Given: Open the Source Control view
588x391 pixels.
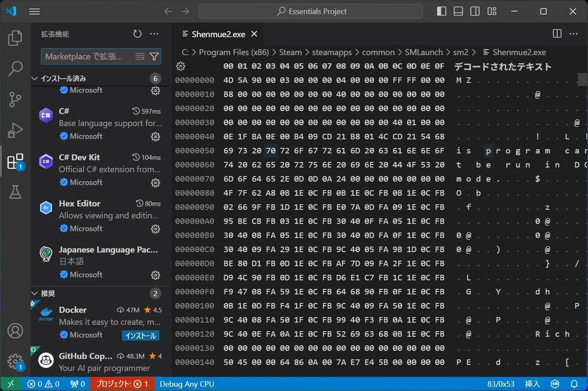Looking at the screenshot, I should (15, 100).
